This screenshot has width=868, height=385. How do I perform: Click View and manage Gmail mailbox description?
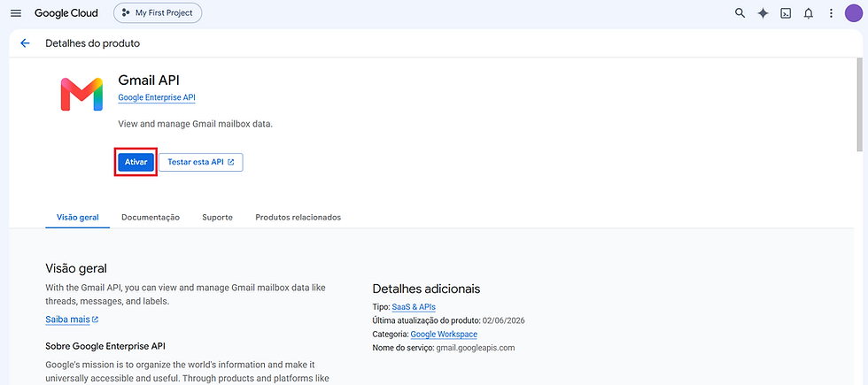pos(196,124)
